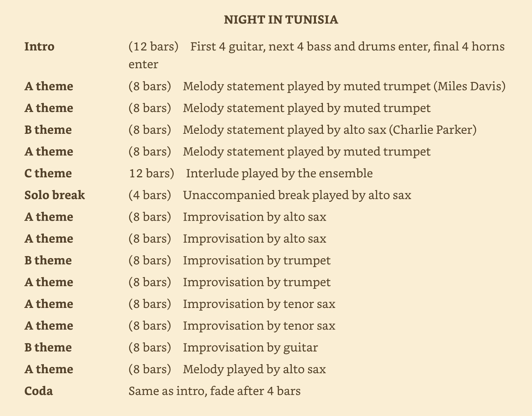Screen dimensions: 532x416
Task: Select the Solo break label
Action: click(55, 195)
